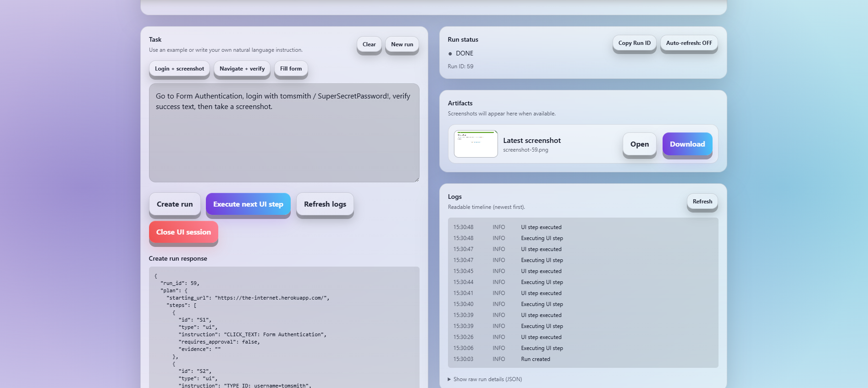Start a New run
The height and width of the screenshot is (388, 868).
coord(402,44)
